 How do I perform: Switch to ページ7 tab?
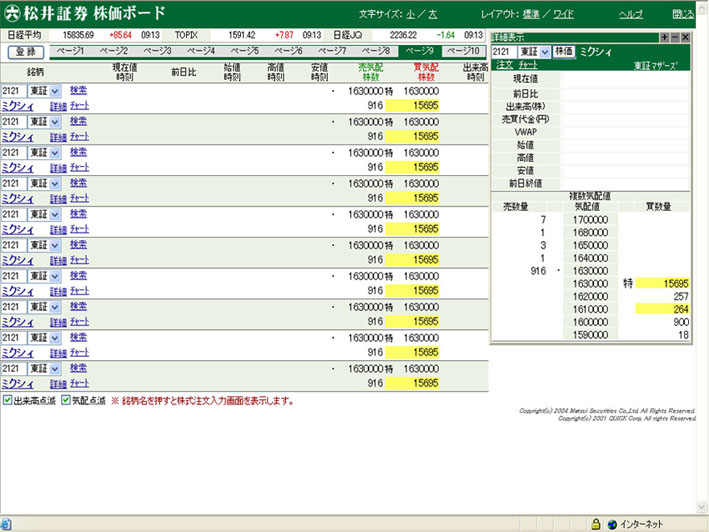pyautogui.click(x=332, y=51)
